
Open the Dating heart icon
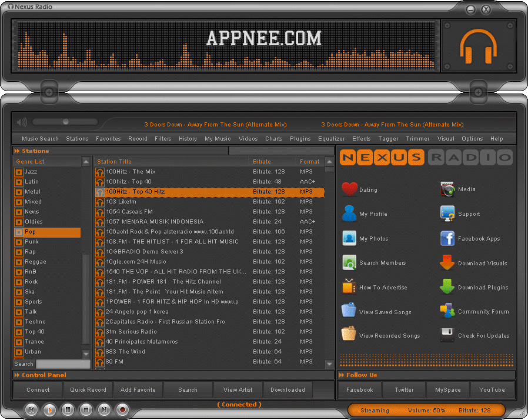(x=349, y=189)
